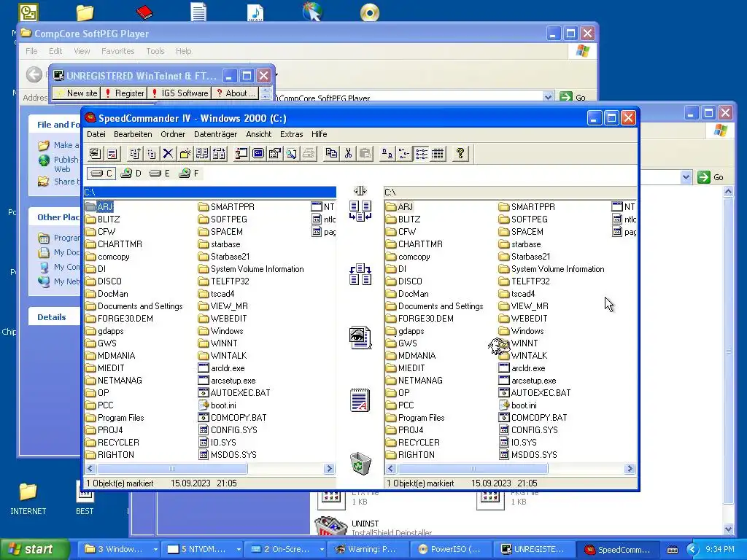747x560 pixels.
Task: Click the blue X delete icon
Action: pyautogui.click(x=168, y=154)
